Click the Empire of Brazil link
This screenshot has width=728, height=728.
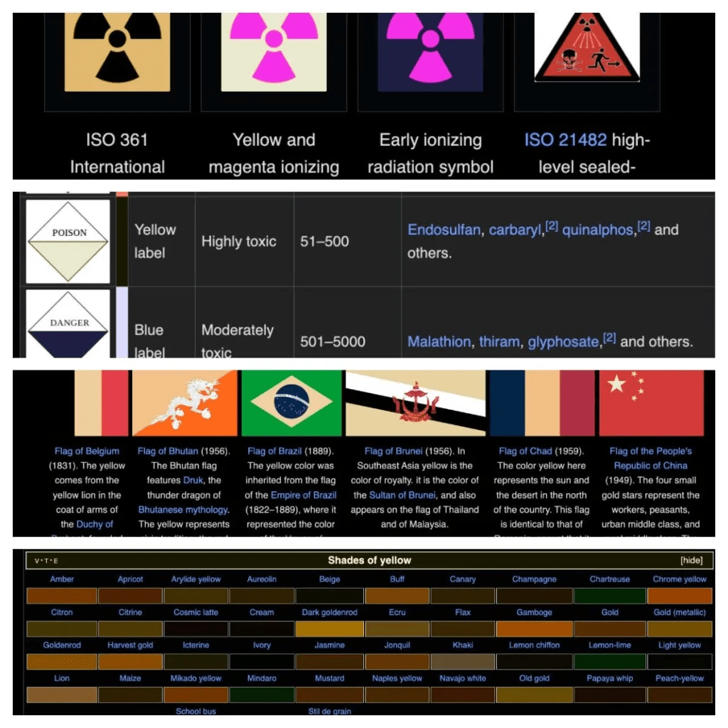pos(304,496)
